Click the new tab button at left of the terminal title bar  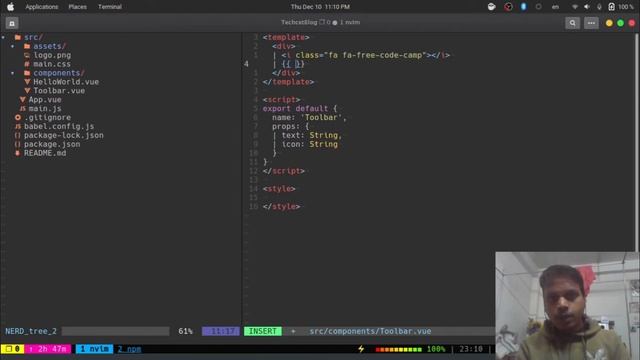12,23
